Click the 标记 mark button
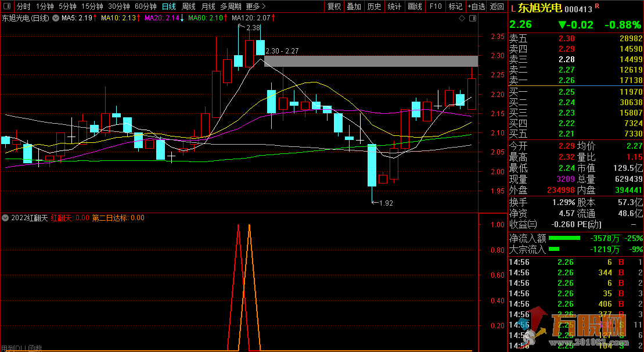 [455, 6]
